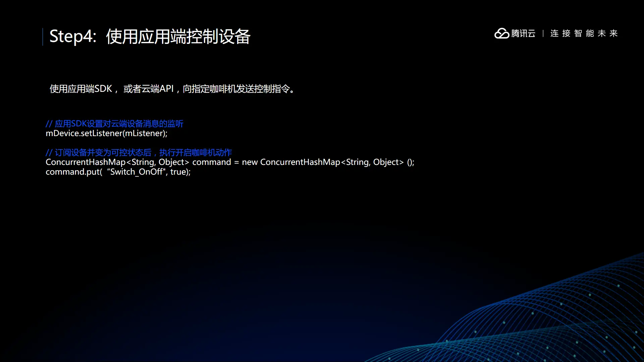The image size is (644, 362).
Task: Click the Switch_OnOff string literal
Action: tap(136, 172)
